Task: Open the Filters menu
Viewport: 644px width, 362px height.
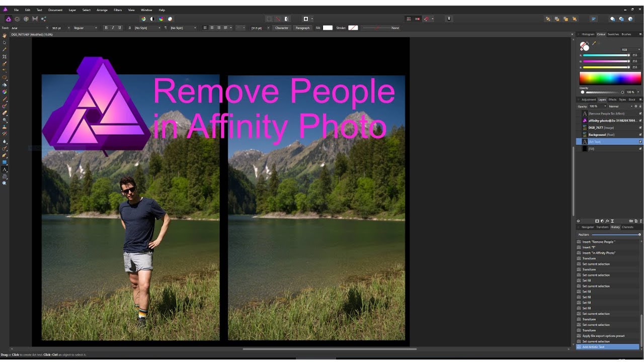Action: coord(118,10)
